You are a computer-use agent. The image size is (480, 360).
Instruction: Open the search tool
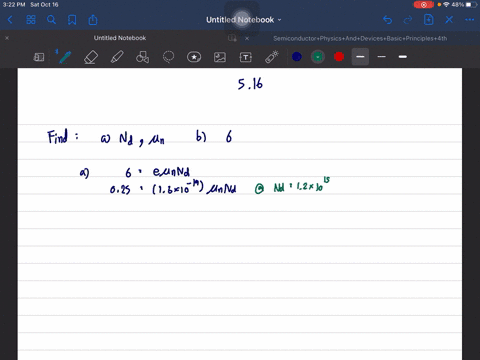coord(51,20)
